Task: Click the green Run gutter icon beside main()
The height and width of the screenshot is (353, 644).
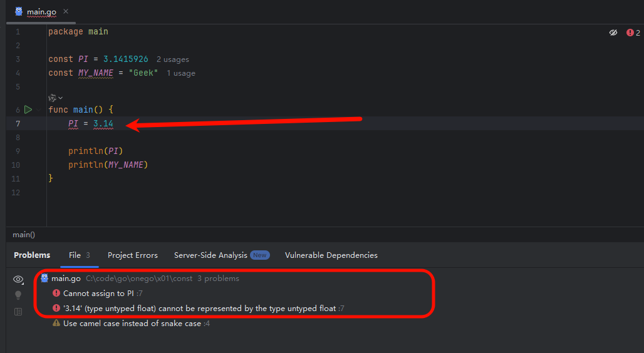Action: pyautogui.click(x=28, y=110)
